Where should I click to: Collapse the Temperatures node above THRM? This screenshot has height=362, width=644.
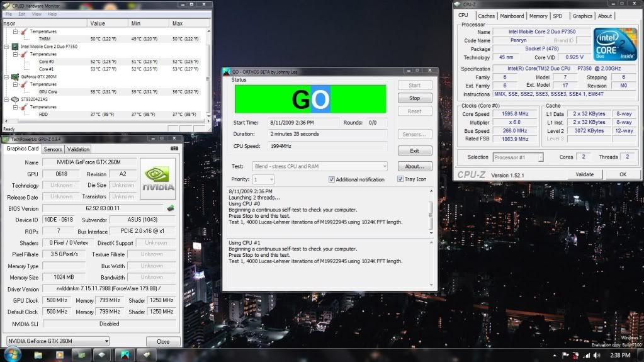pos(15,31)
